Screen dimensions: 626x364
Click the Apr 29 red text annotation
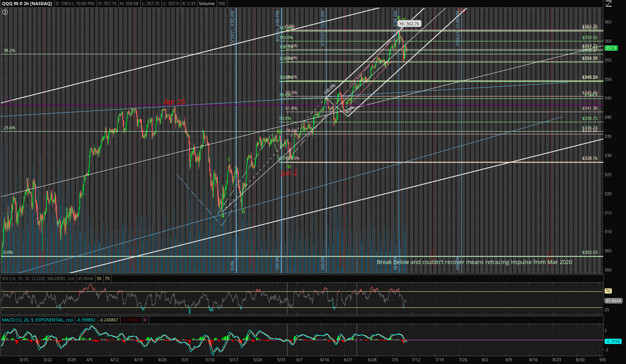point(174,102)
